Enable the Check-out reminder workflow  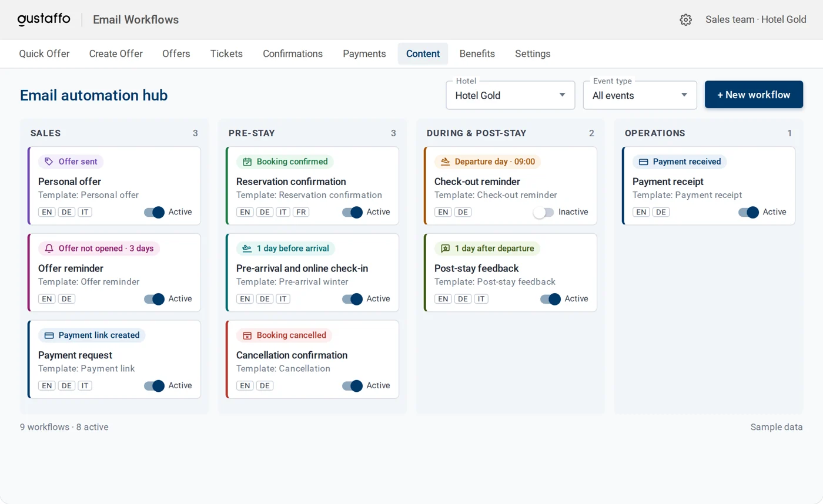pyautogui.click(x=544, y=212)
